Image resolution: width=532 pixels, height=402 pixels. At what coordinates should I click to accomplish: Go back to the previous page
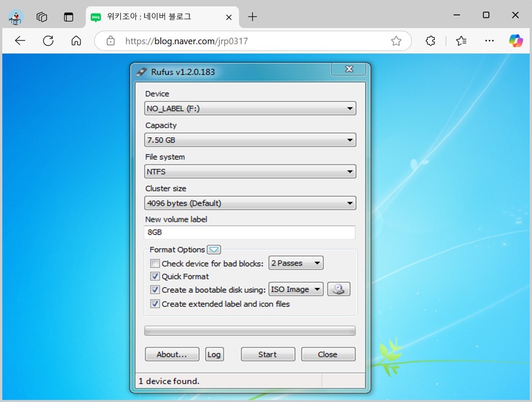(20, 41)
